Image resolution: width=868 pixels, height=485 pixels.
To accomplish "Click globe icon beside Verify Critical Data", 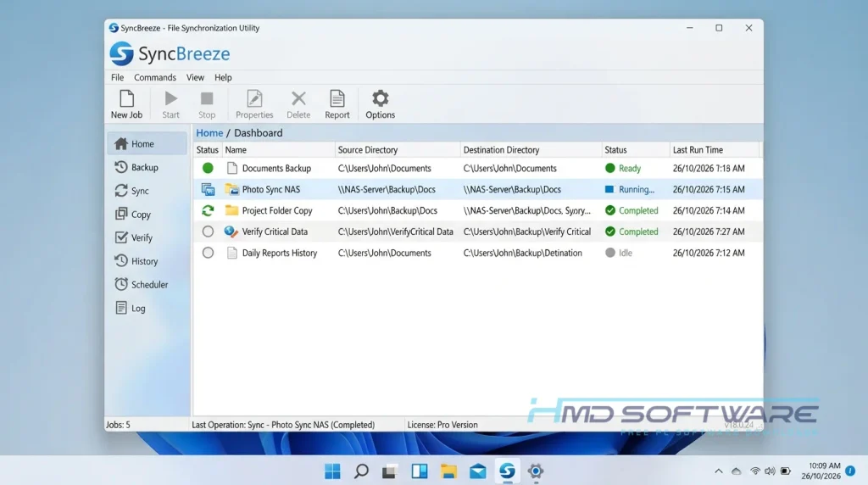I will (231, 231).
